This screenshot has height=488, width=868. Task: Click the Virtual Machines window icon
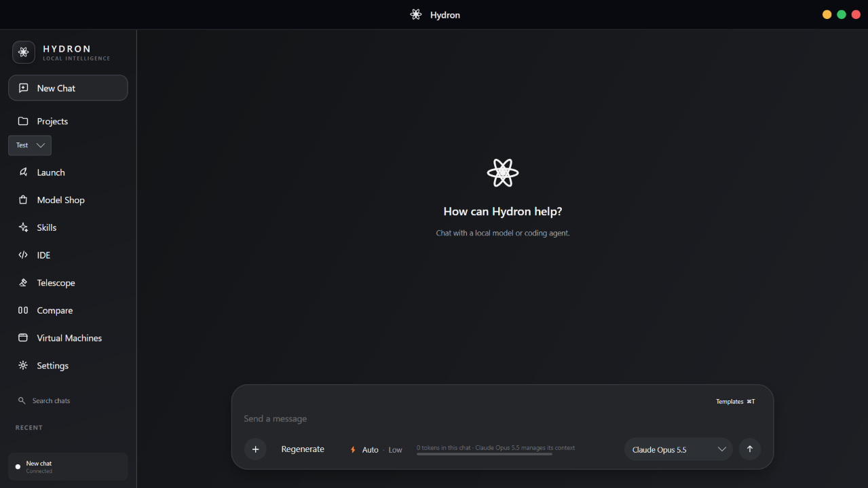click(x=23, y=338)
